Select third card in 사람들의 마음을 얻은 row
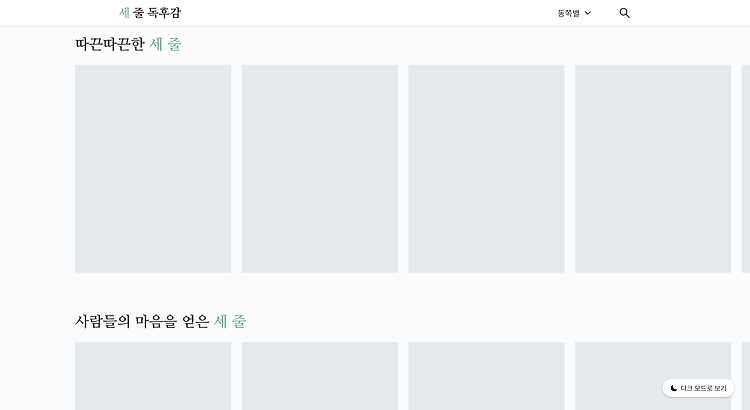The width and height of the screenshot is (750, 410). pos(486,376)
